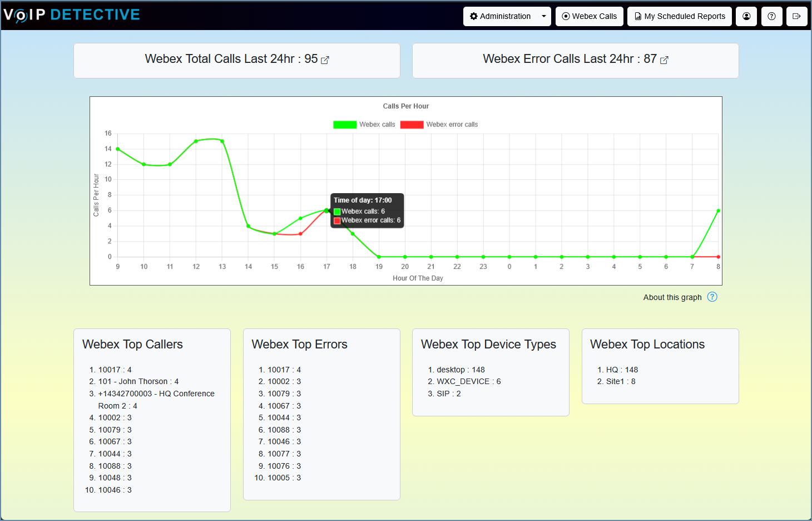Select top caller '101 - John Thorson : 4'
This screenshot has height=521, width=812.
click(x=138, y=381)
